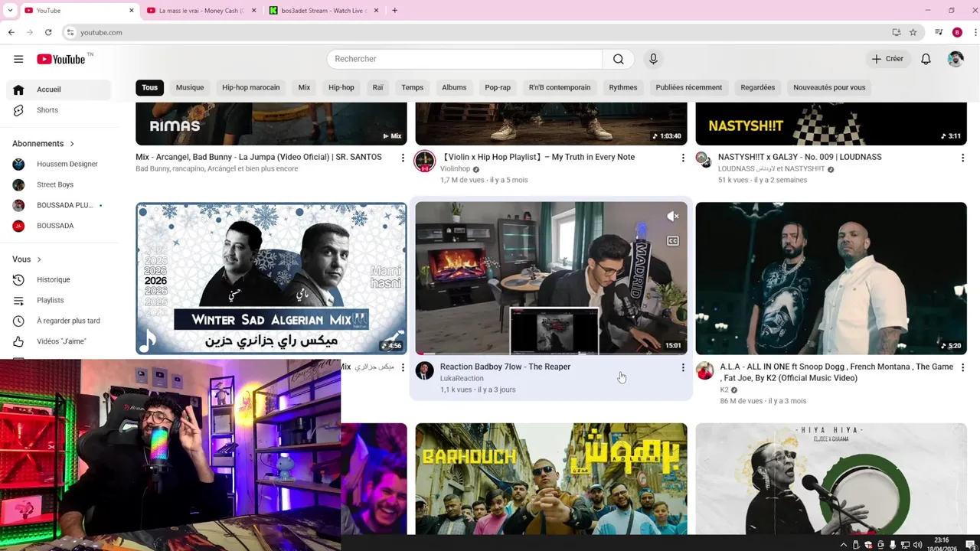
Task: Open the Violinhop channel avatar
Action: tap(425, 161)
